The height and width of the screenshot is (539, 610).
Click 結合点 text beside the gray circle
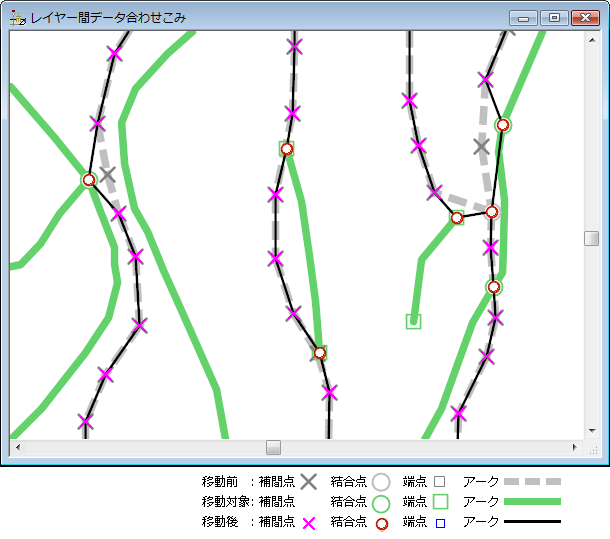coord(349,482)
